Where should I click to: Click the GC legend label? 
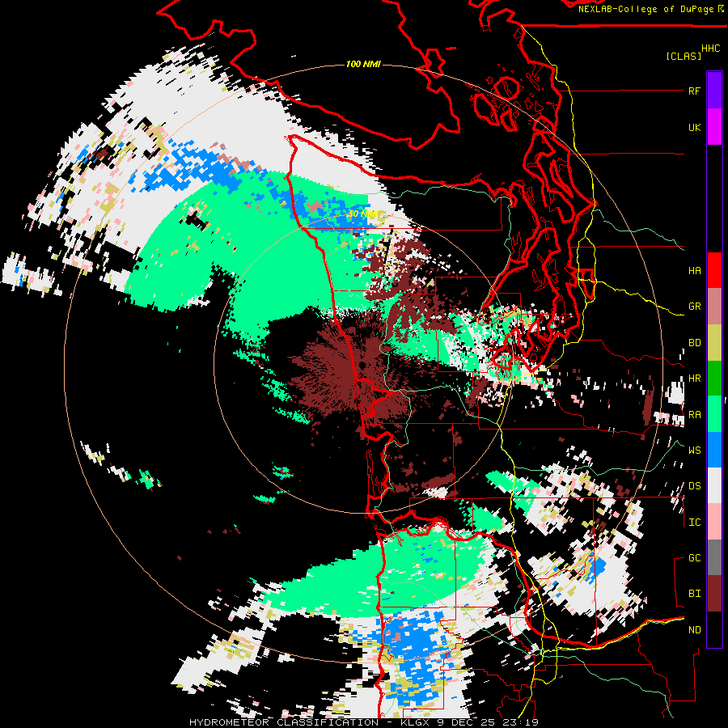694,558
